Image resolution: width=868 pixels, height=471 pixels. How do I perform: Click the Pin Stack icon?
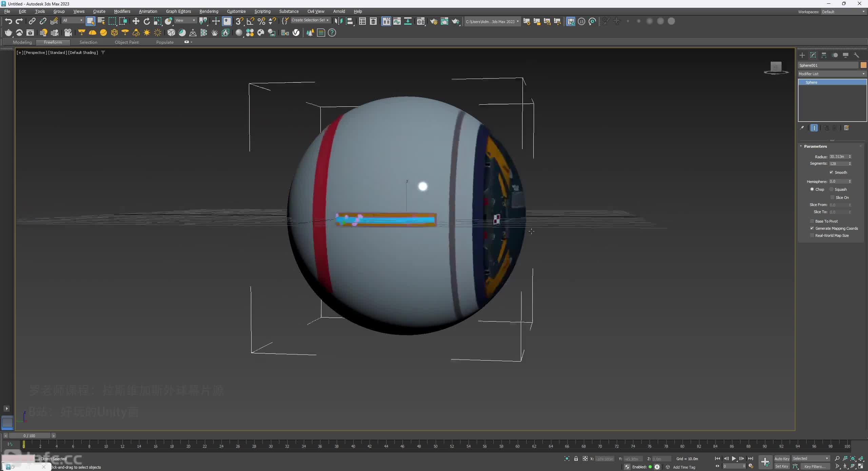tap(802, 128)
